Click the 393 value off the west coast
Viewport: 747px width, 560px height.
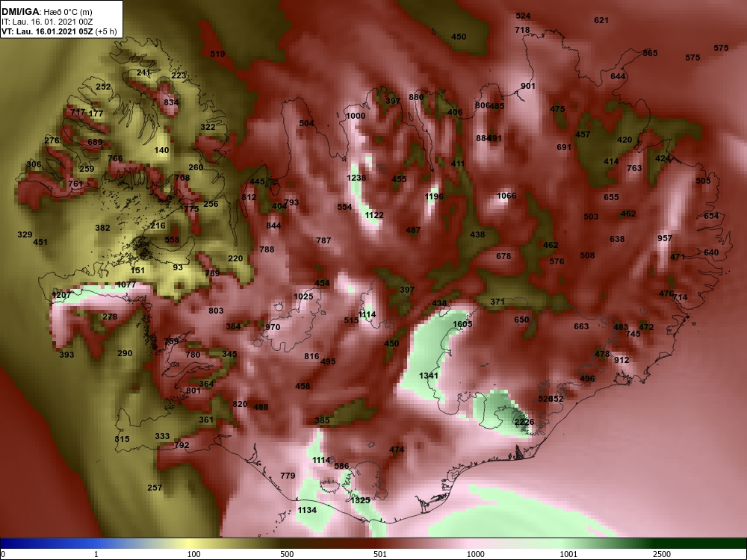click(66, 354)
